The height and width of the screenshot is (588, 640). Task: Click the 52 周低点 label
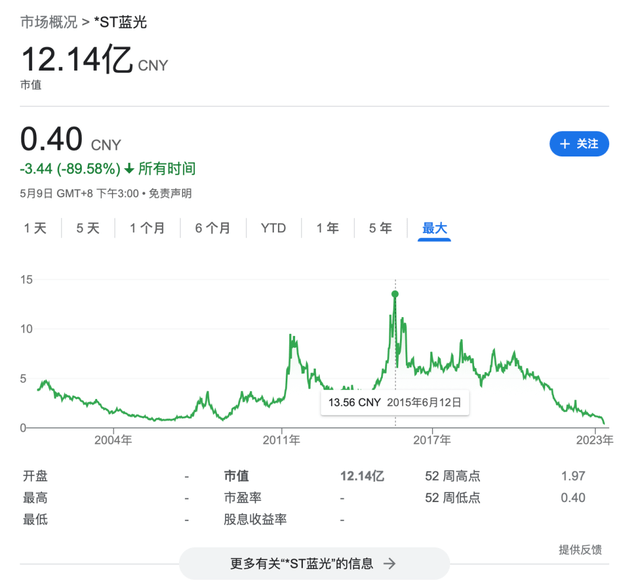(453, 498)
